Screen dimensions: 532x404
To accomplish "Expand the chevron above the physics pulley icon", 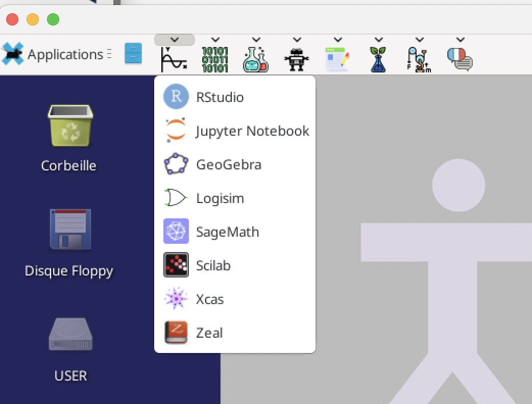I will coord(419,40).
